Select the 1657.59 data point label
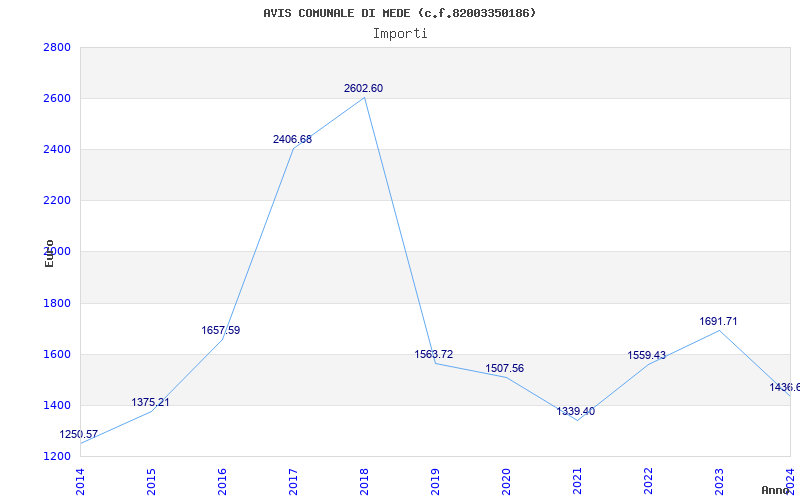This screenshot has height=500, width=800. (x=220, y=330)
